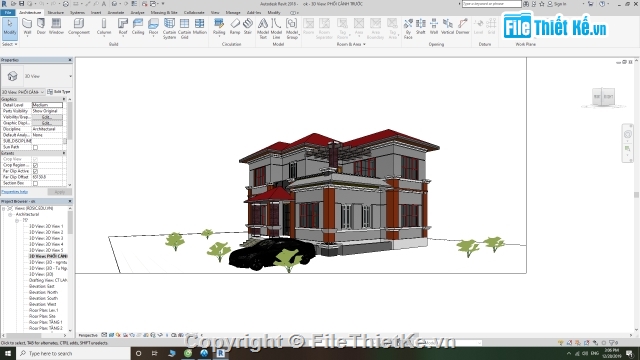Toggle the Far Clip Active checkbox
The height and width of the screenshot is (360, 640).
36,171
